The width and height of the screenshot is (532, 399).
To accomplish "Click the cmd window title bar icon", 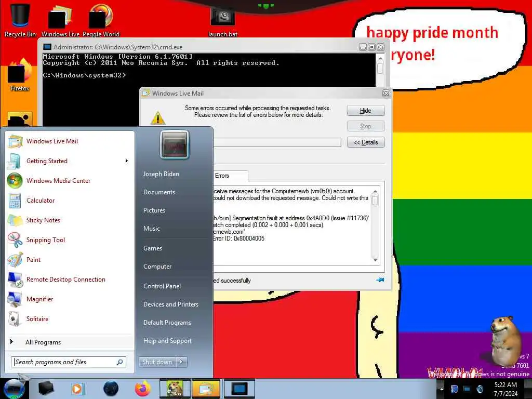I will coord(47,47).
